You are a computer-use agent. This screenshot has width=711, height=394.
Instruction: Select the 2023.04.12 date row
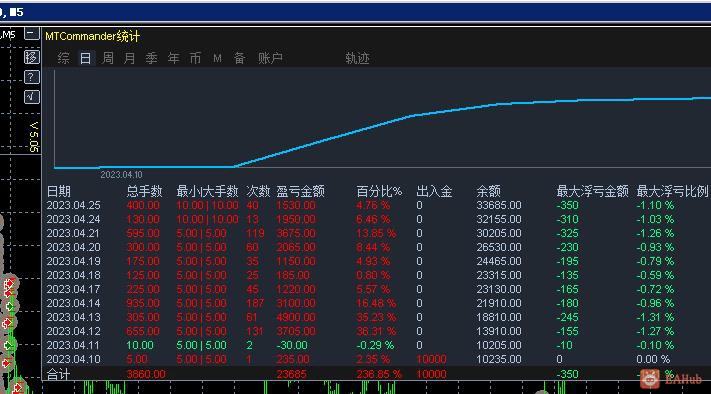coord(73,331)
